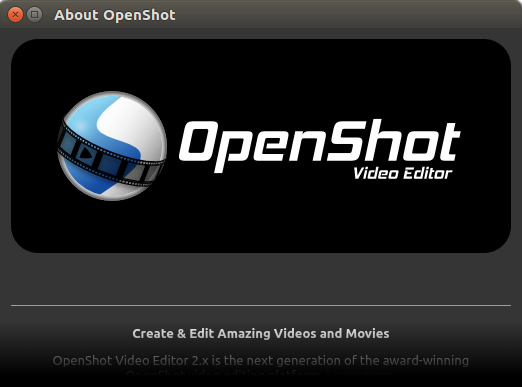Click the OpenShot sphere logo icon
This screenshot has height=387, width=522.
pyautogui.click(x=112, y=146)
